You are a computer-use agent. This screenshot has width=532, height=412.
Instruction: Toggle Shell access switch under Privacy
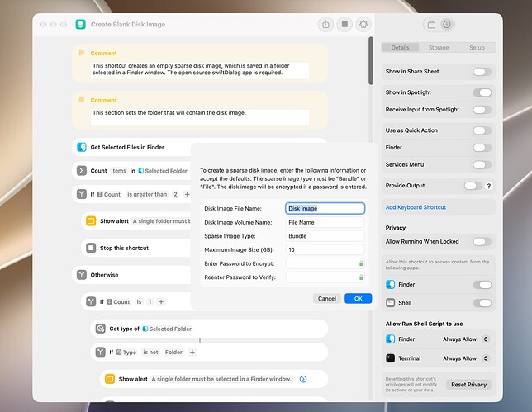(482, 303)
